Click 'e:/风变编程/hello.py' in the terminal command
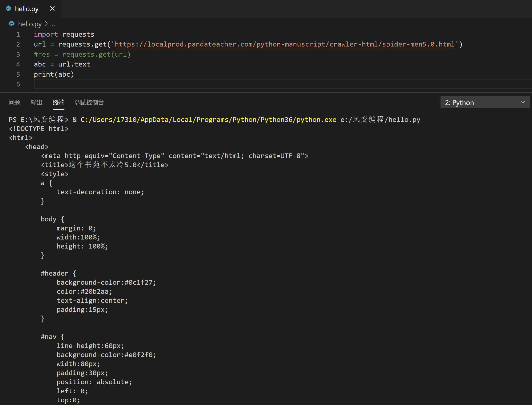This screenshot has height=405, width=532. (x=381, y=120)
